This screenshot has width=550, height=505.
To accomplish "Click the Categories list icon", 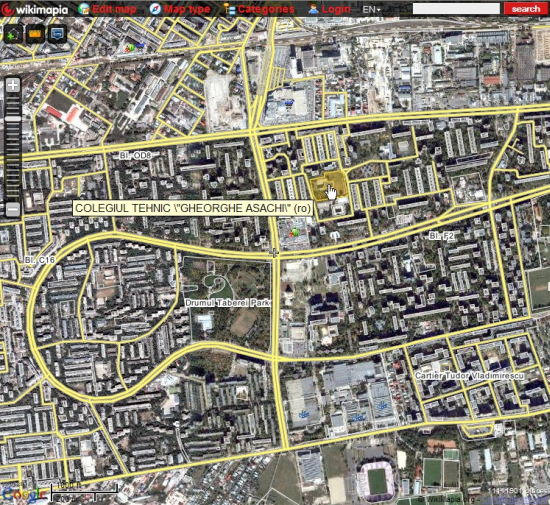I will [x=229, y=9].
